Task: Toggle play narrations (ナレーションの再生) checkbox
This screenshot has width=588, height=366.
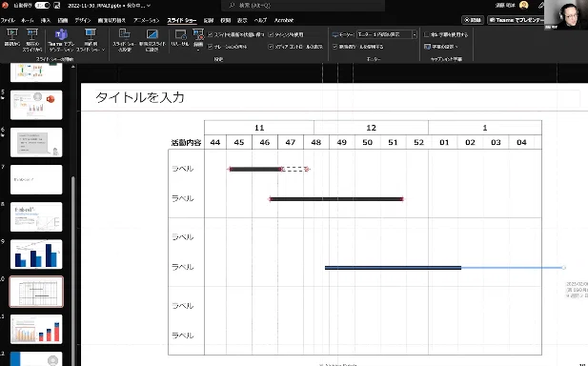Action: coord(210,47)
